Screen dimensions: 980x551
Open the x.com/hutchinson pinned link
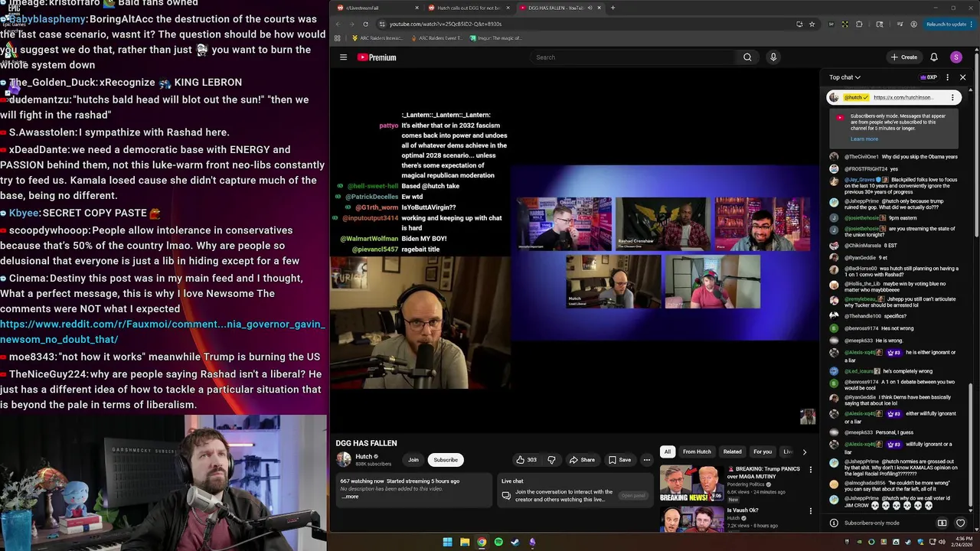point(903,97)
